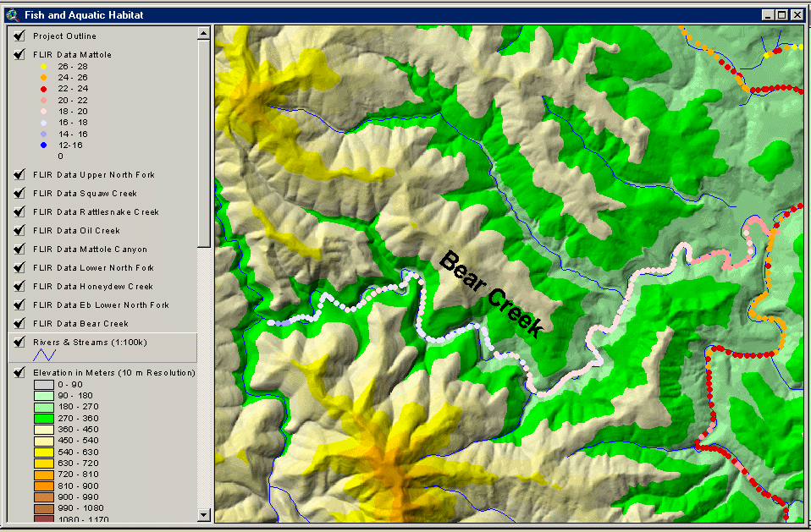Viewport: 811px width, 532px height.
Task: Click the window title bar icon
Action: [x=13, y=15]
